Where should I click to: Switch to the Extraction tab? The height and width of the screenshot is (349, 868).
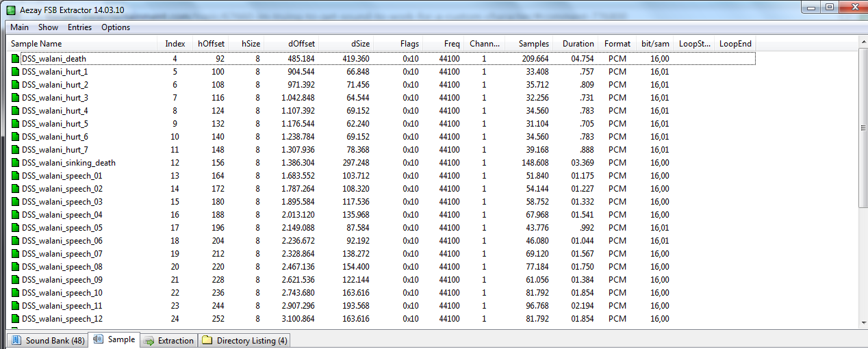[169, 340]
